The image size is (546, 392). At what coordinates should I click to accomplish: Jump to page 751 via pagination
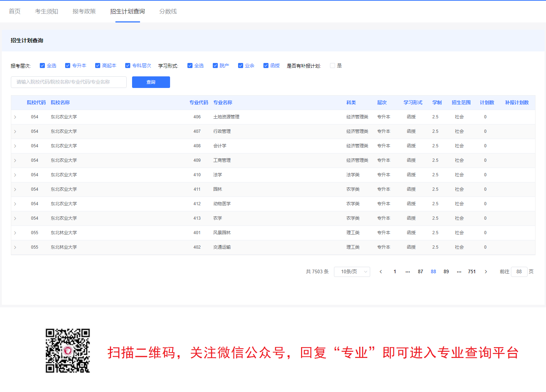pos(472,271)
